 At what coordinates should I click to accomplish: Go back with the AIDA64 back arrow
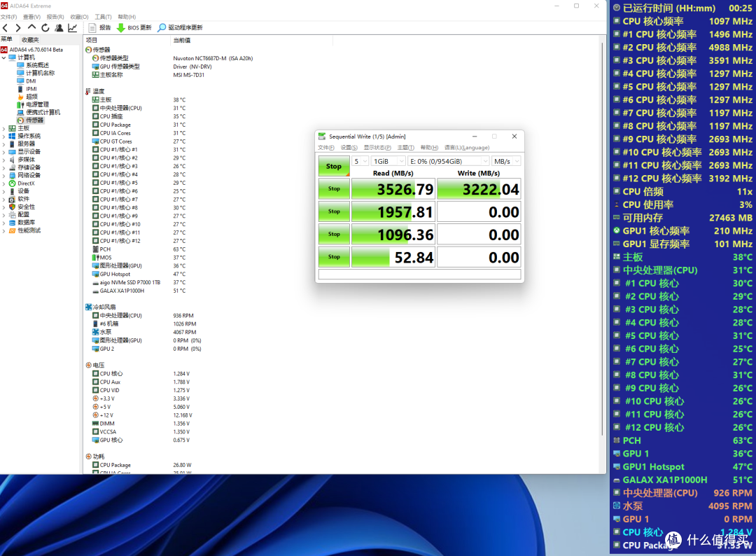click(6, 28)
